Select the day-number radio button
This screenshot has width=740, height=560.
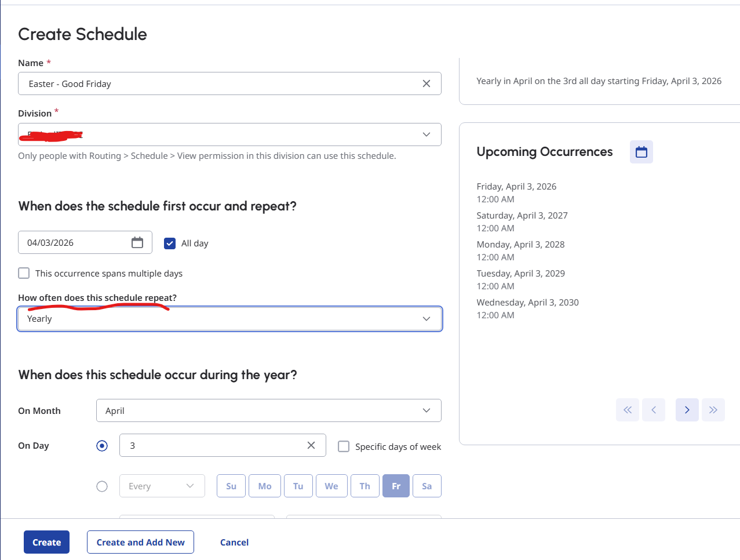(x=102, y=446)
